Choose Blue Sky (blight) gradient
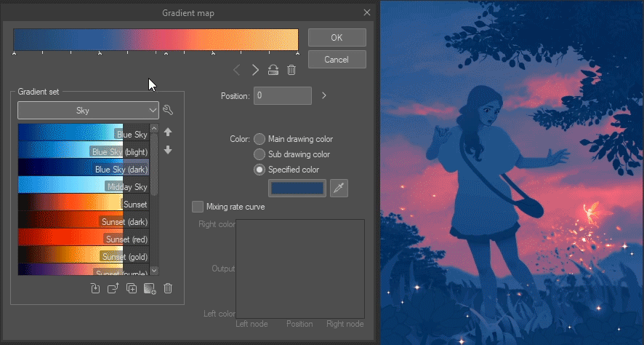 click(x=84, y=150)
